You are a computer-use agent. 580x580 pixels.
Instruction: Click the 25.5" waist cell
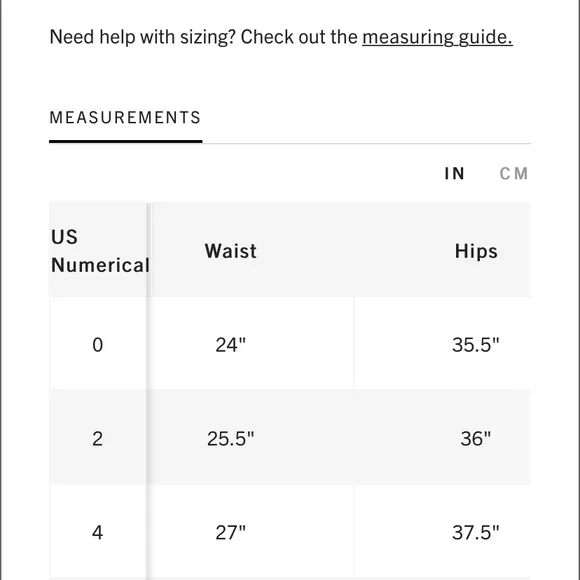click(x=231, y=439)
